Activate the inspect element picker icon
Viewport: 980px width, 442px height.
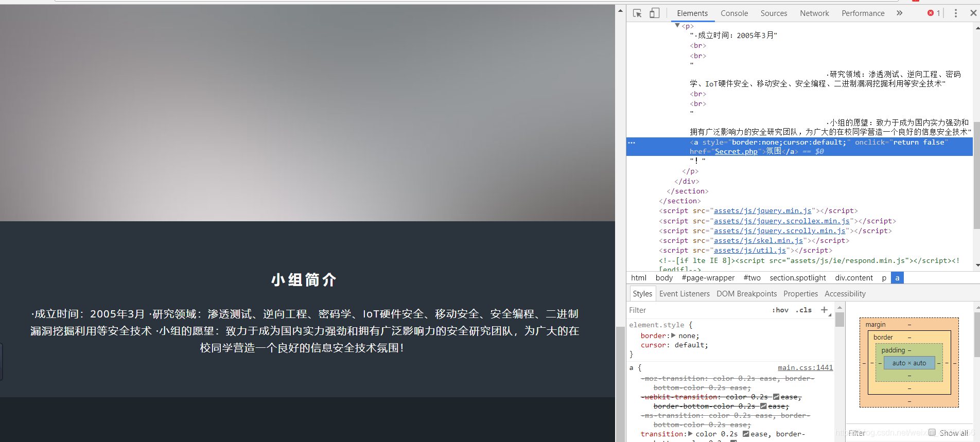637,13
